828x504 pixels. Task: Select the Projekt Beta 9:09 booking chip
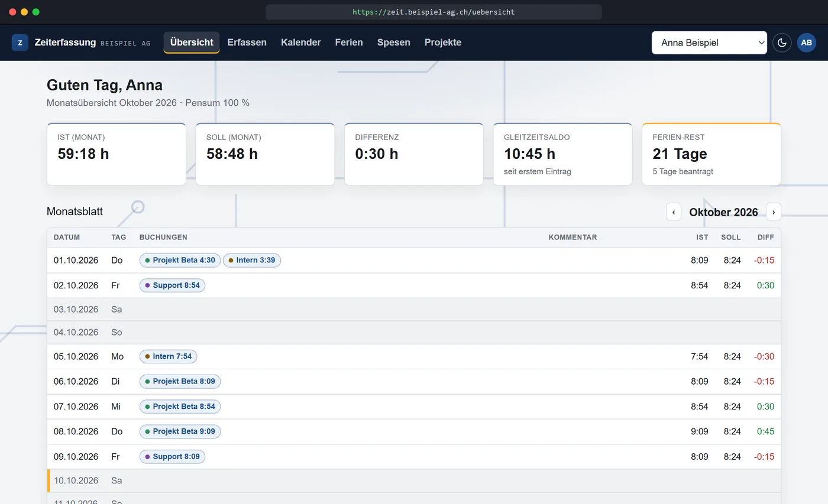coord(180,431)
